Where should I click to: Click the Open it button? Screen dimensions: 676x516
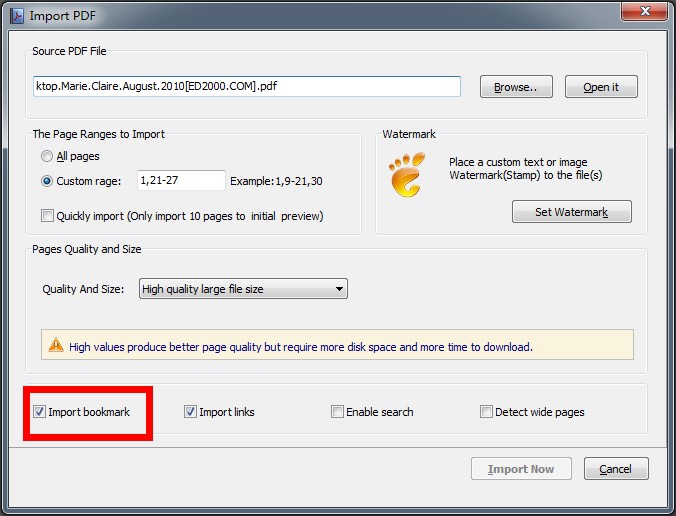click(601, 87)
